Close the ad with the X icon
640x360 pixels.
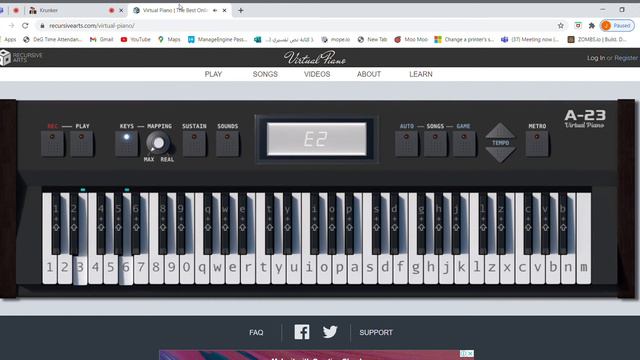(x=471, y=353)
